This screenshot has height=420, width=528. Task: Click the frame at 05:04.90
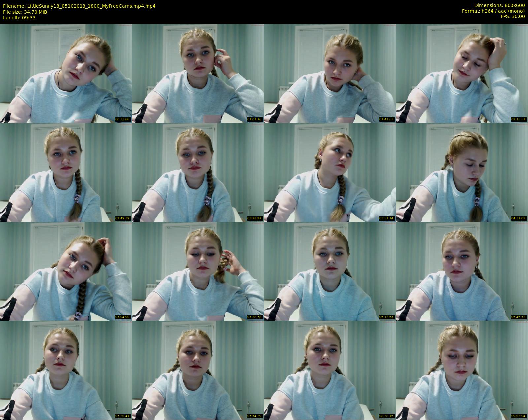66,271
